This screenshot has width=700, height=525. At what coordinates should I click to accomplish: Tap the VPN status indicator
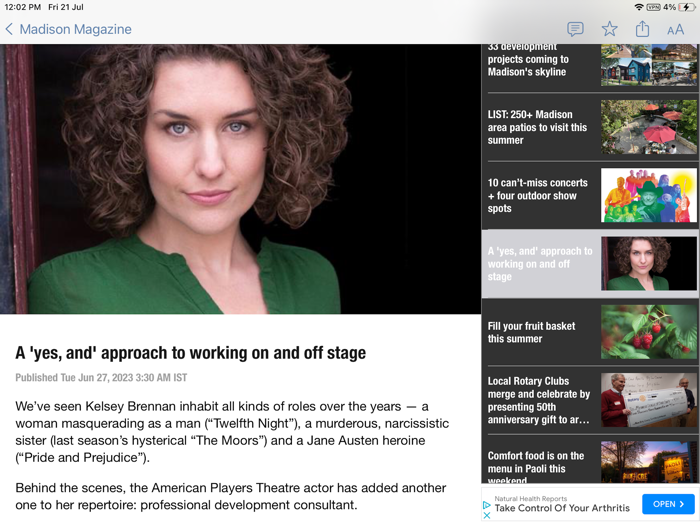coord(653,7)
